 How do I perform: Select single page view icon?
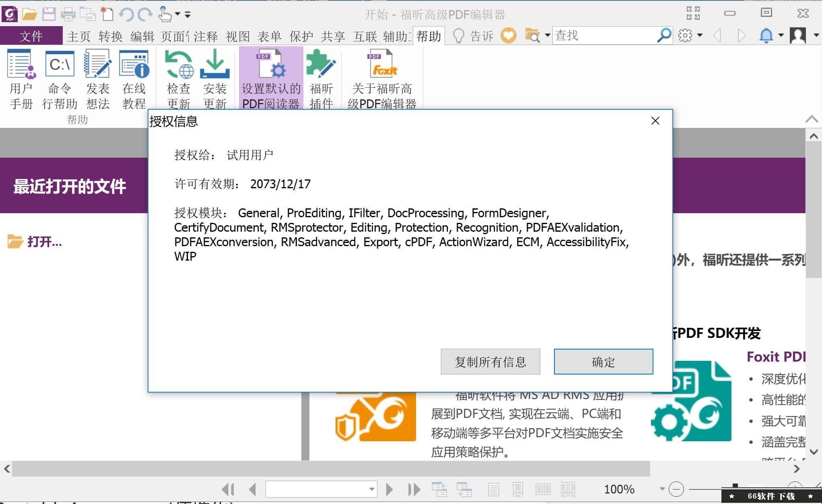click(494, 490)
